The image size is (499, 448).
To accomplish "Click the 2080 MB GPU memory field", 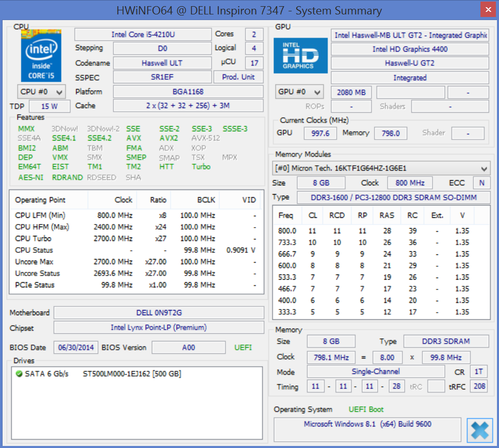I will (351, 92).
